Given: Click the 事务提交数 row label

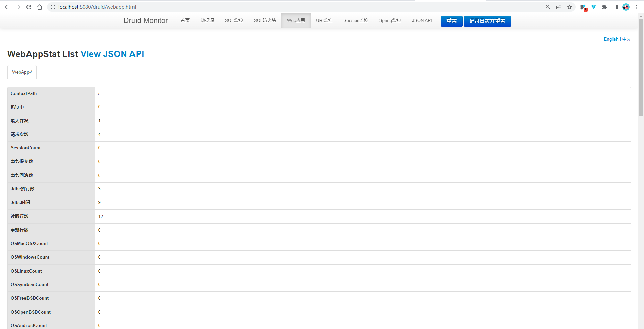Looking at the screenshot, I should (x=22, y=161).
